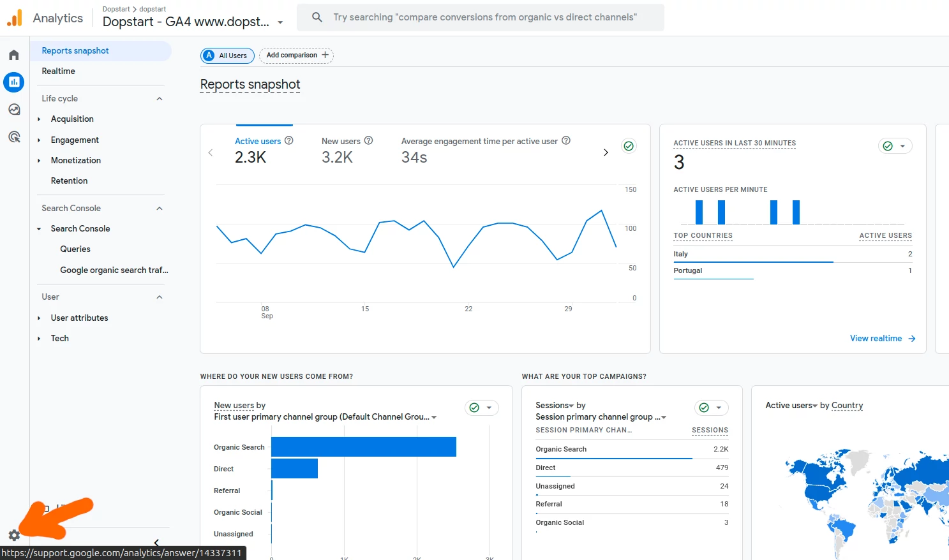The image size is (949, 560).
Task: Open the Explore icon in sidebar
Action: [x=14, y=110]
